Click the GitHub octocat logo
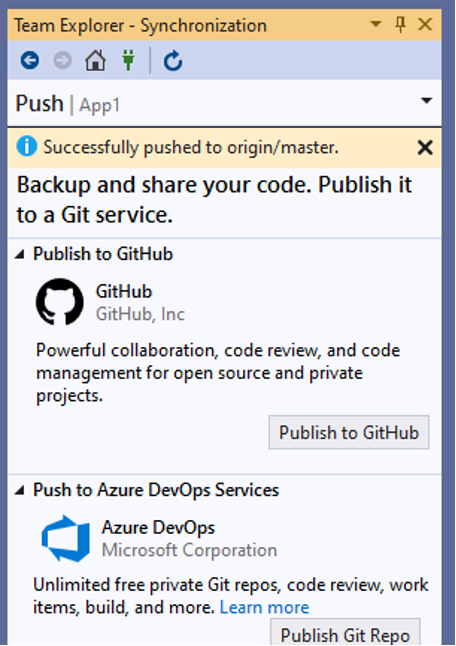 coord(60,302)
